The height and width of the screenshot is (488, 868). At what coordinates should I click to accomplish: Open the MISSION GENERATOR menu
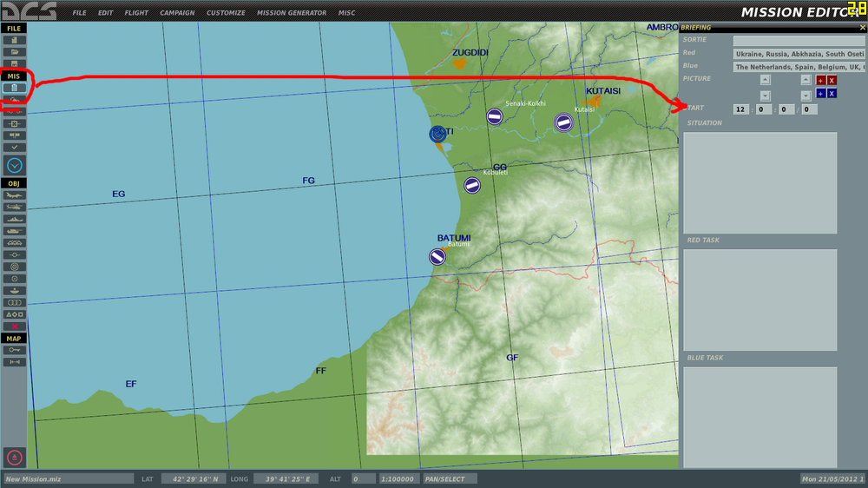point(292,13)
